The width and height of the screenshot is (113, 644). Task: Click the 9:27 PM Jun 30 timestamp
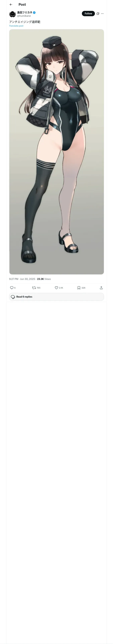click(x=22, y=279)
